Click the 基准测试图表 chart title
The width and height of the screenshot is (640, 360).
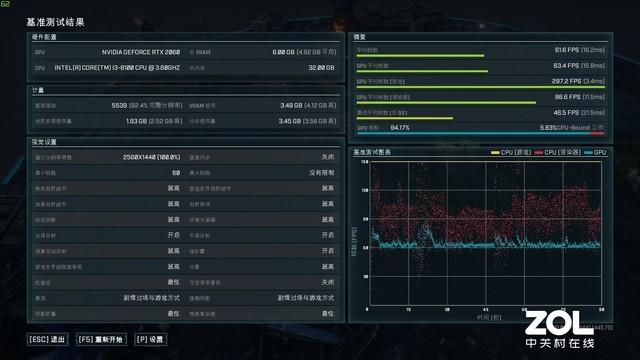[372, 152]
